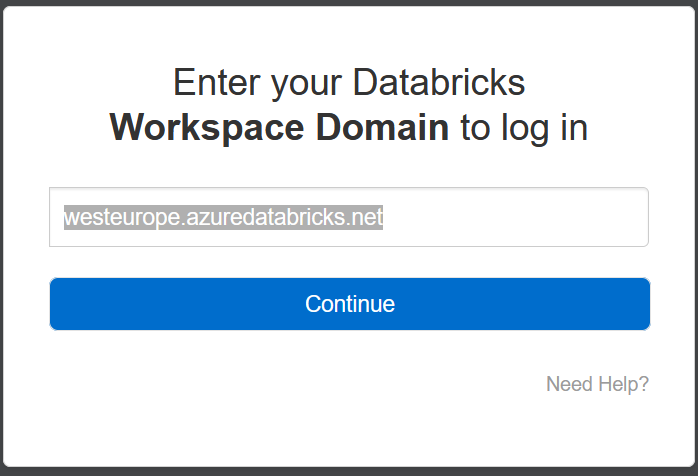Click the "to log in" heading text

click(x=524, y=128)
